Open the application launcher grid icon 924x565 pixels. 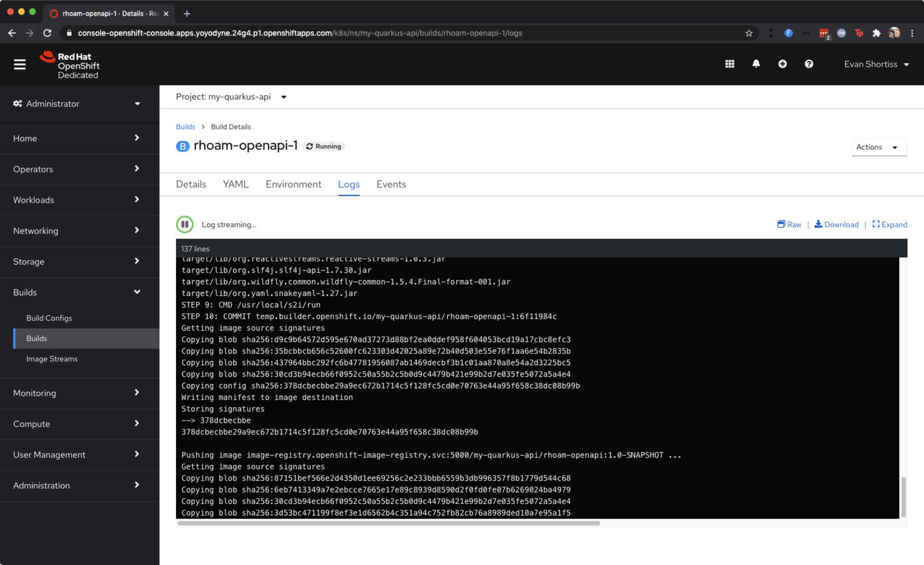pos(729,64)
